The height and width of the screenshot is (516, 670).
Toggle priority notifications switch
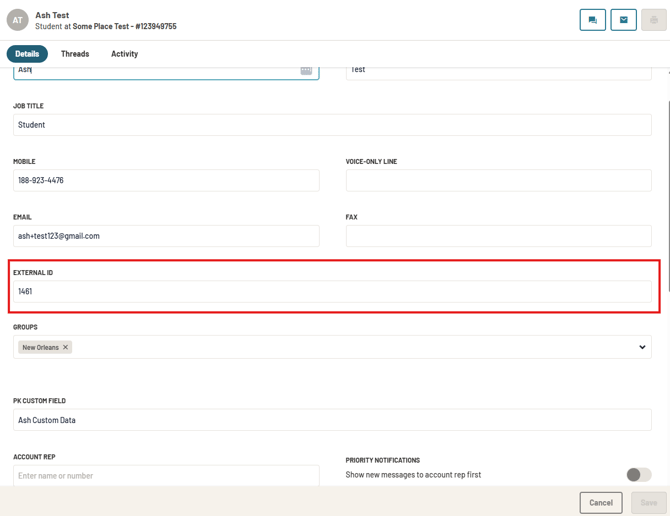(x=639, y=475)
